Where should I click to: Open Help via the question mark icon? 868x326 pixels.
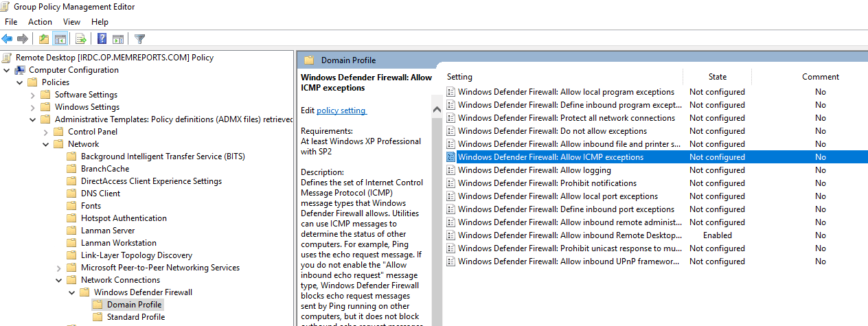(x=102, y=38)
